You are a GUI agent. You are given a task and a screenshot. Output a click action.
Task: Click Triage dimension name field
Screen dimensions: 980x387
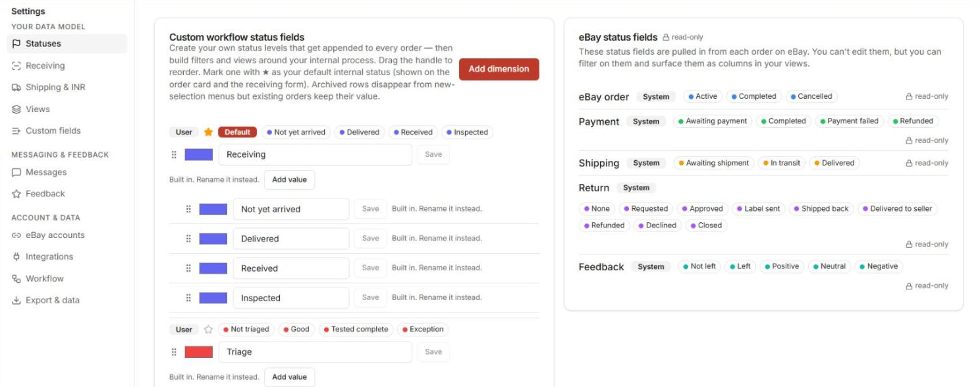pyautogui.click(x=315, y=352)
